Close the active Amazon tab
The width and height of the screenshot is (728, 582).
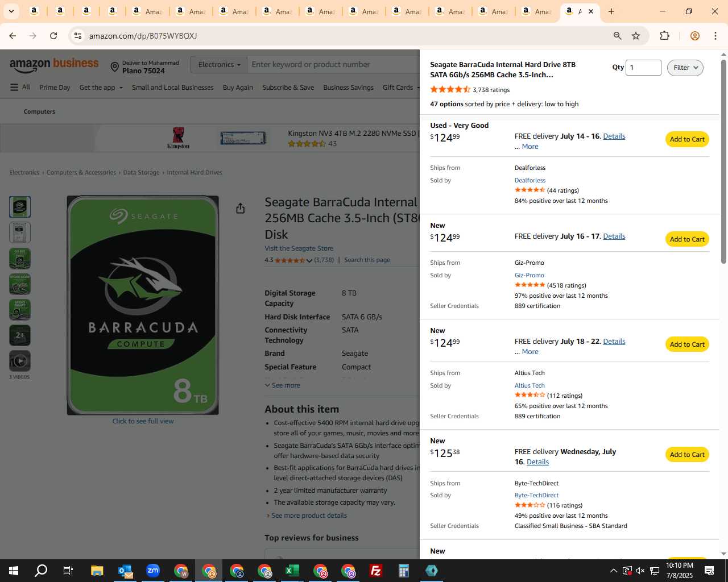(591, 11)
